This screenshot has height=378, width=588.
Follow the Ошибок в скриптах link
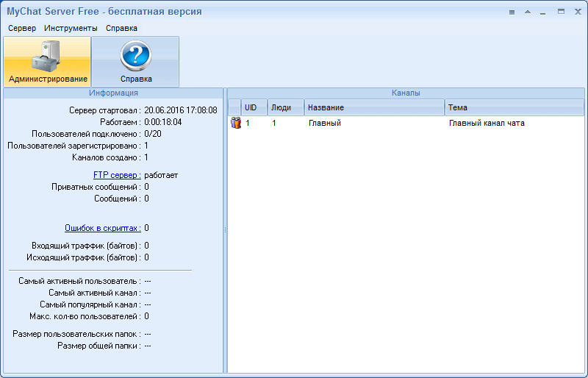(103, 228)
